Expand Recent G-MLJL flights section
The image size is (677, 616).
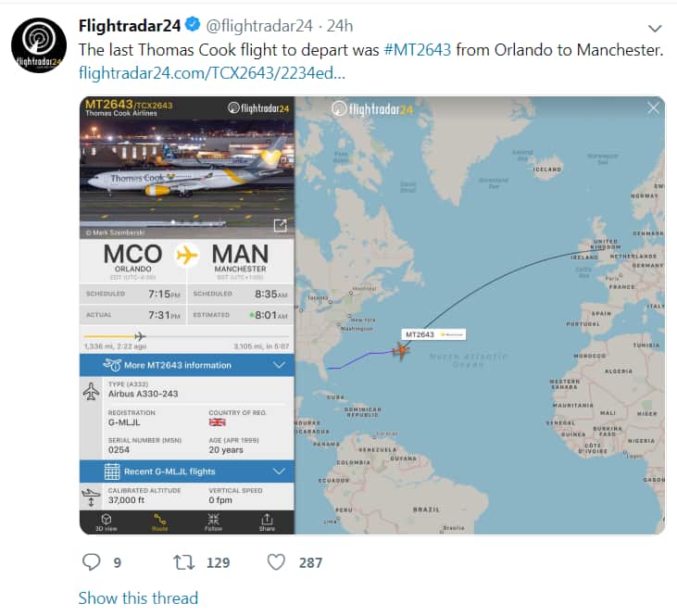186,471
